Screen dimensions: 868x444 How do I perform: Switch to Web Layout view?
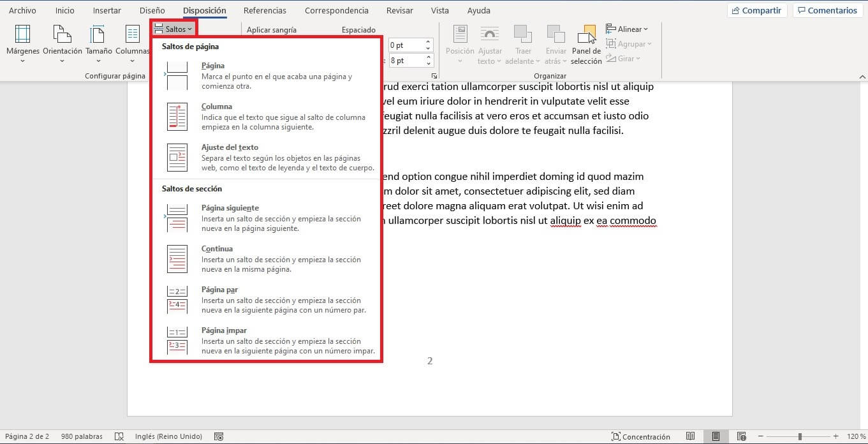tap(742, 436)
